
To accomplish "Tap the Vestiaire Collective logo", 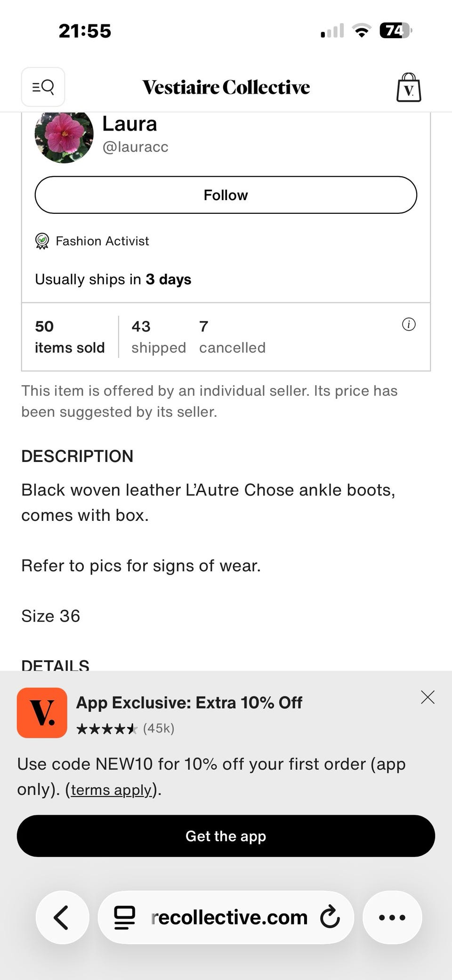I will pos(226,88).
